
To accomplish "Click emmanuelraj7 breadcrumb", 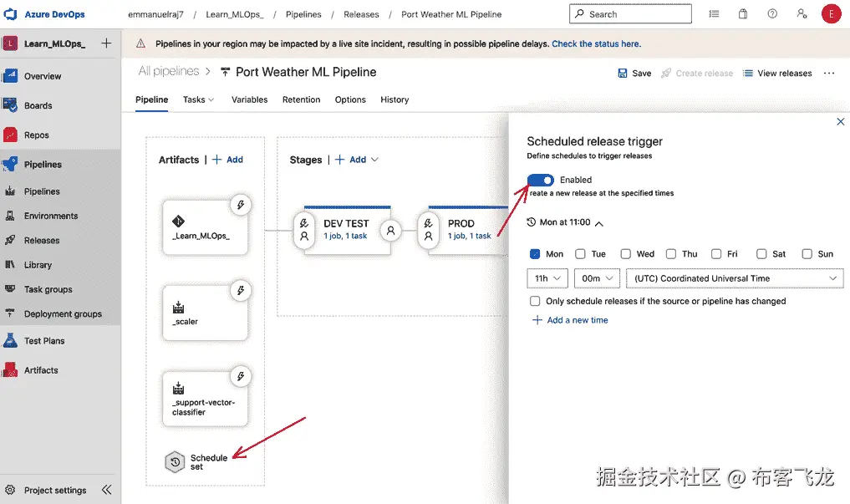I will point(155,15).
